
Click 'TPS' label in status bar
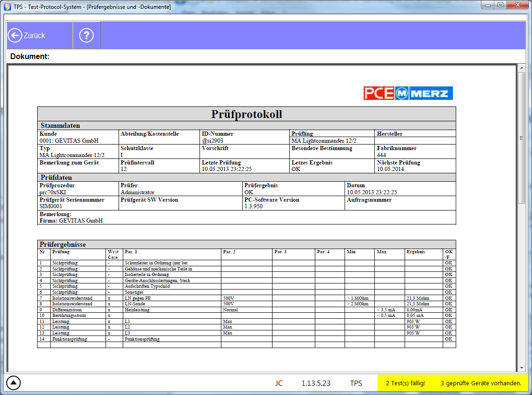pyautogui.click(x=356, y=383)
